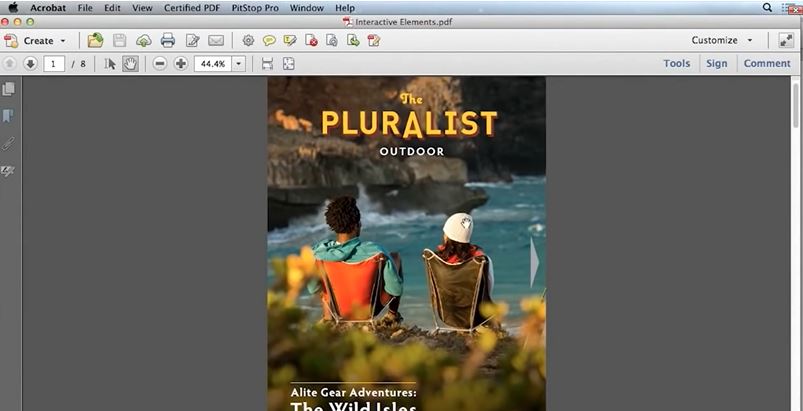This screenshot has width=803, height=411.
Task: Open the gear preferences icon
Action: pos(248,40)
